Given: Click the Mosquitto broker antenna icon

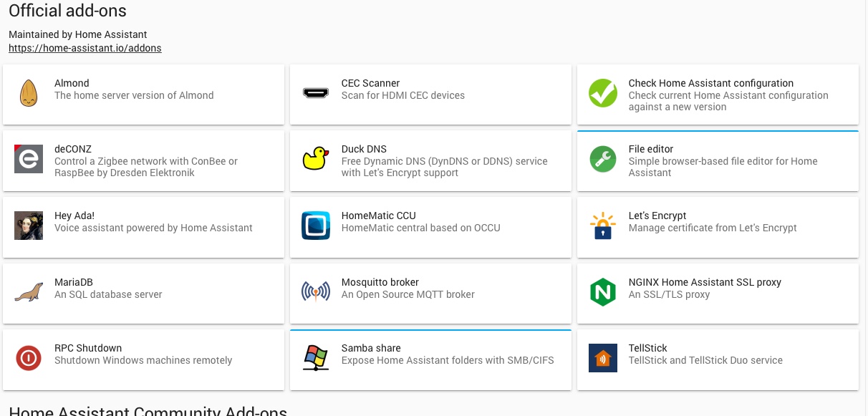Looking at the screenshot, I should (316, 292).
